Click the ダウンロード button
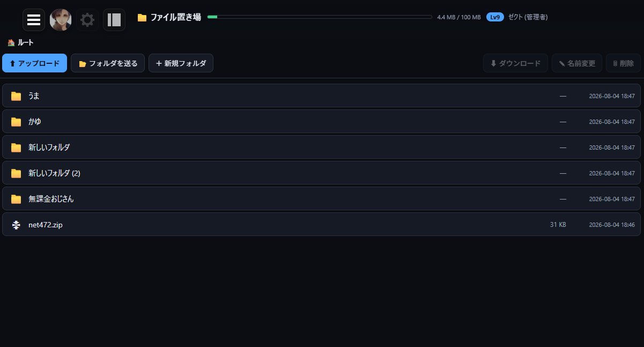 tap(515, 63)
